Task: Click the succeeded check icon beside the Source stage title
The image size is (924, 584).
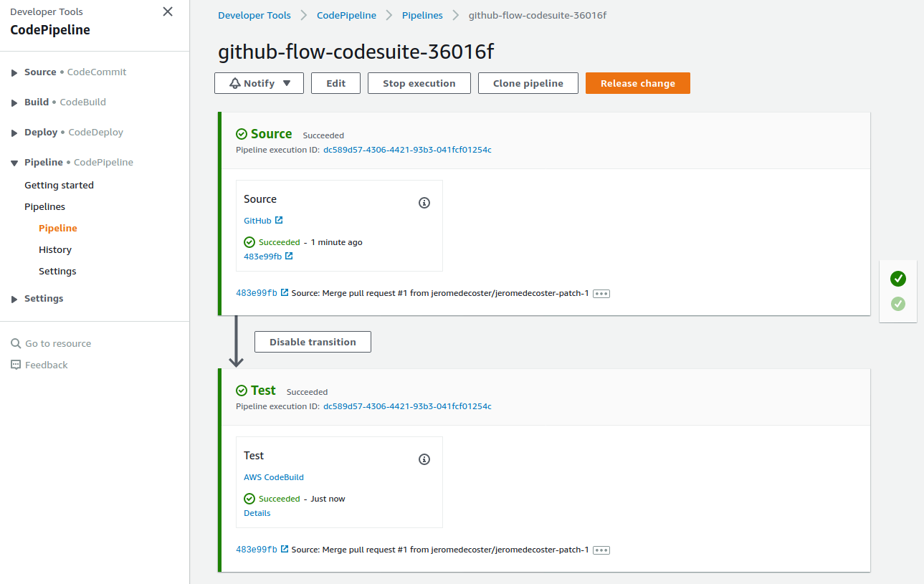Action: [242, 134]
